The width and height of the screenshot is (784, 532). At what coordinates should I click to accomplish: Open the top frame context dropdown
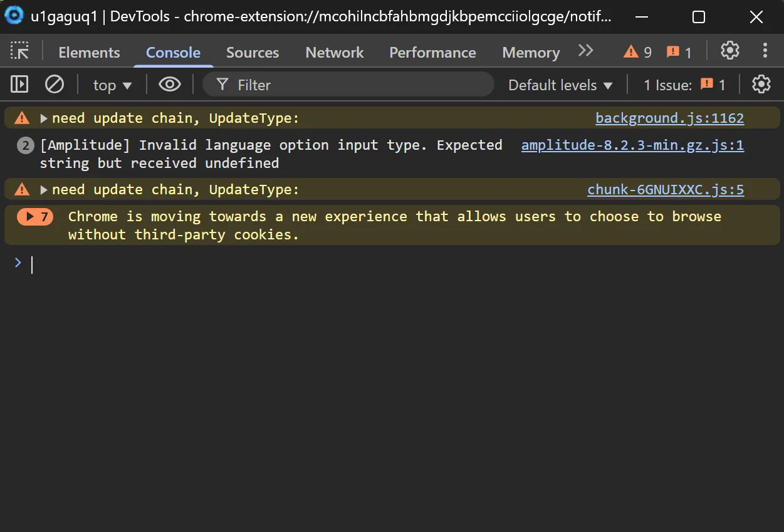coord(112,84)
